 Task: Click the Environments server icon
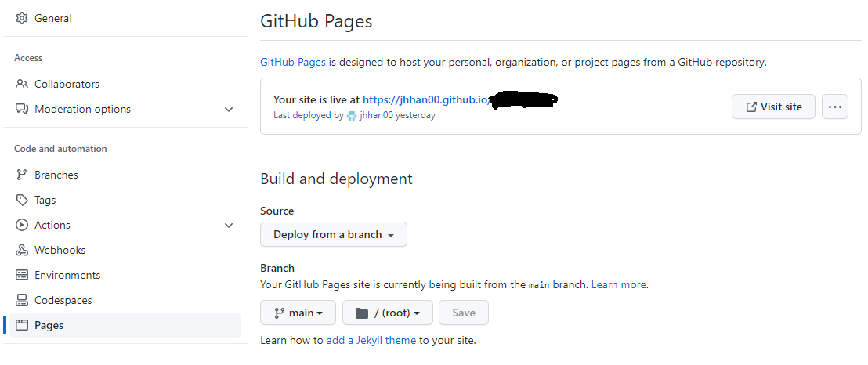click(22, 275)
